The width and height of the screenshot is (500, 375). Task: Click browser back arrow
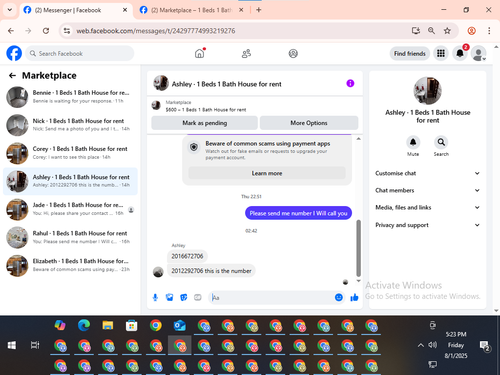click(11, 31)
